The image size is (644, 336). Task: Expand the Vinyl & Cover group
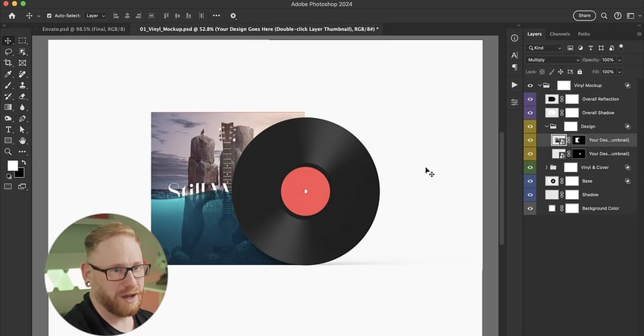pyautogui.click(x=547, y=167)
